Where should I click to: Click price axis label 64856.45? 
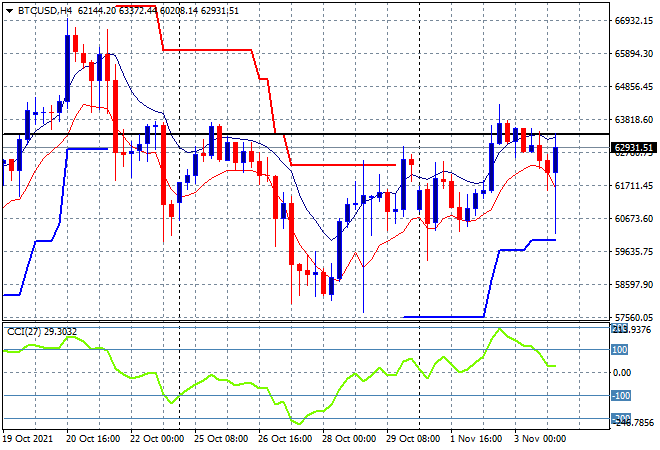click(633, 86)
